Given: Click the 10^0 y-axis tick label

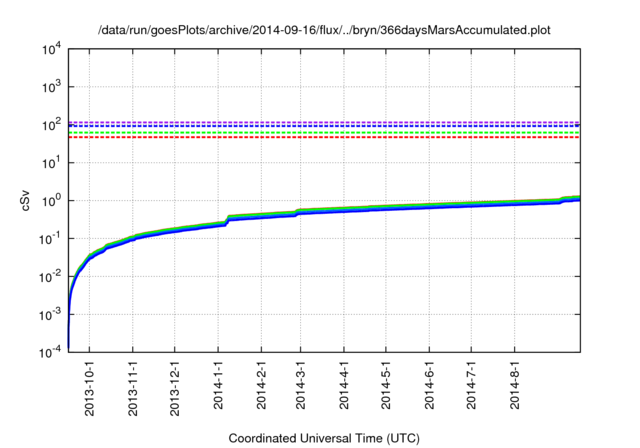Looking at the screenshot, I should [x=51, y=200].
